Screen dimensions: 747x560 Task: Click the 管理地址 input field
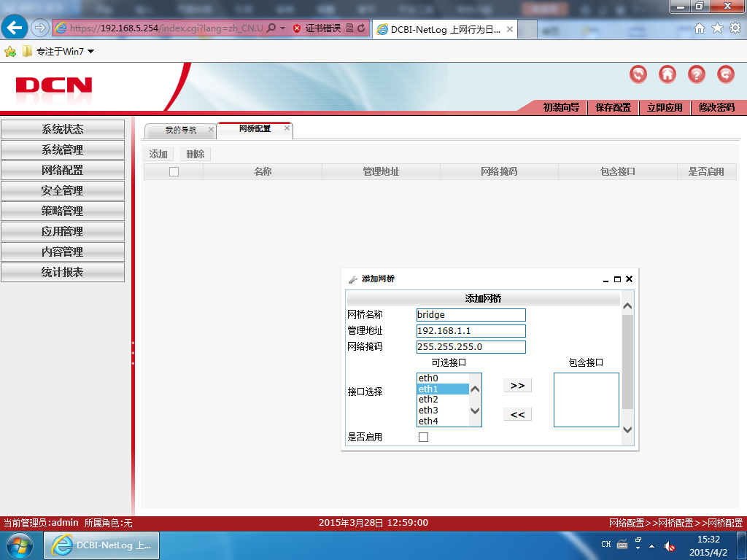point(471,331)
